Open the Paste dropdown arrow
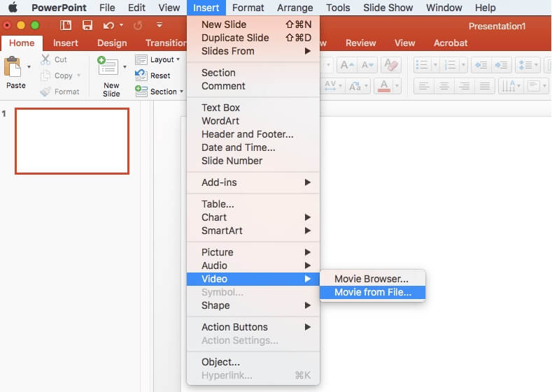 tap(29, 66)
